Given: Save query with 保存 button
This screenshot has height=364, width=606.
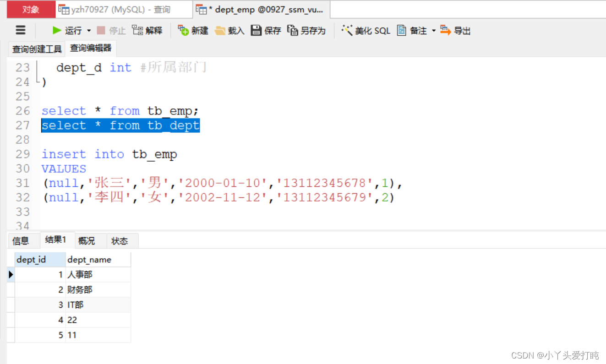Looking at the screenshot, I should coord(266,31).
